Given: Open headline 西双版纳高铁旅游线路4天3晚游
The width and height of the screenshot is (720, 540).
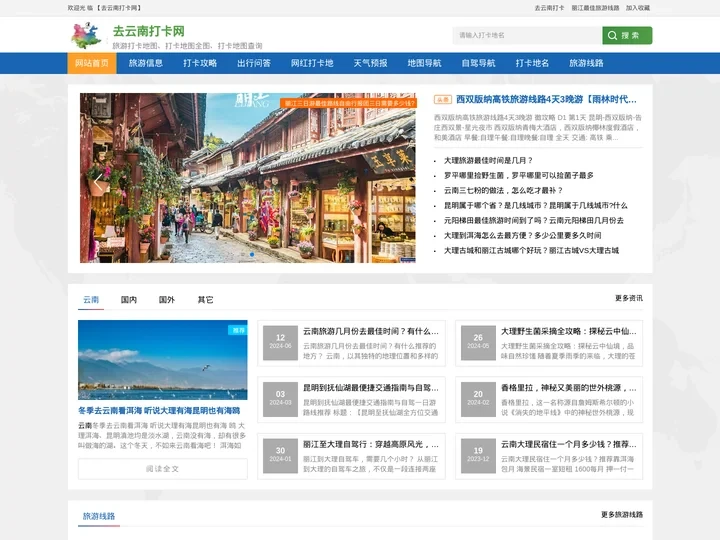Looking at the screenshot, I should click(x=546, y=99).
